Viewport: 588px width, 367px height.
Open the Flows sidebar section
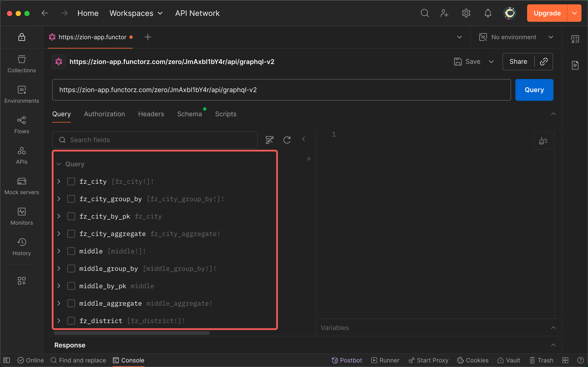(x=22, y=125)
